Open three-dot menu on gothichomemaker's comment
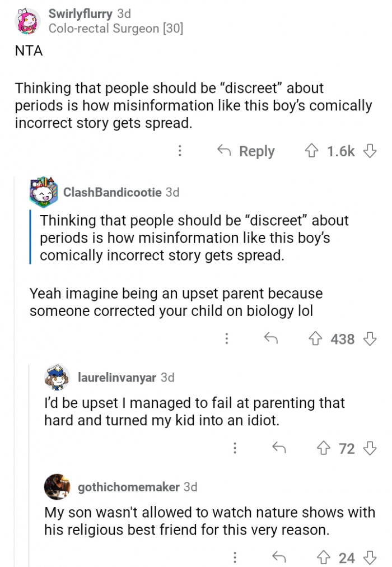 point(234,557)
